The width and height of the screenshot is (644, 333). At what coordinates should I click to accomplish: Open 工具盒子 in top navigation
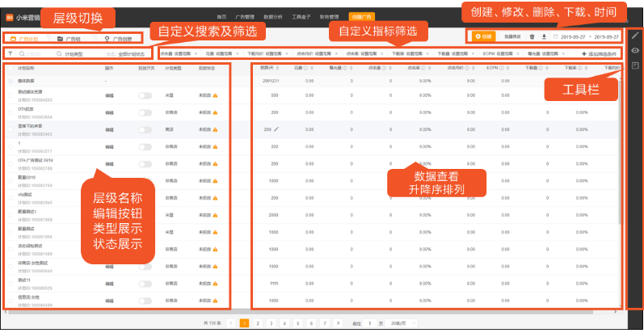pos(301,17)
